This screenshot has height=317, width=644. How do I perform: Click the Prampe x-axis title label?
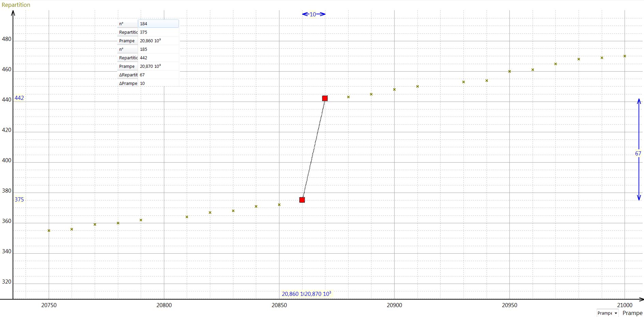click(x=632, y=313)
